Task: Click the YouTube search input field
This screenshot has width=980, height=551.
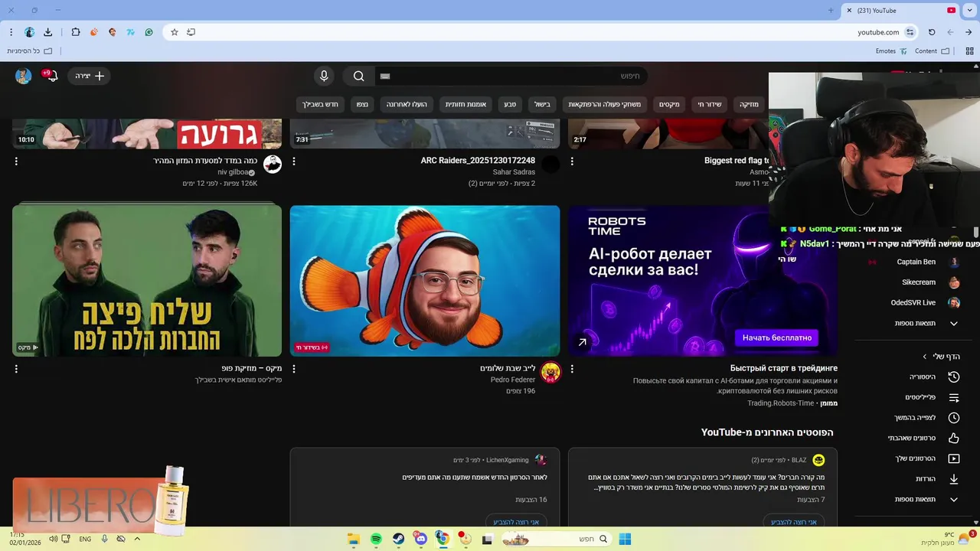Action: click(x=511, y=76)
